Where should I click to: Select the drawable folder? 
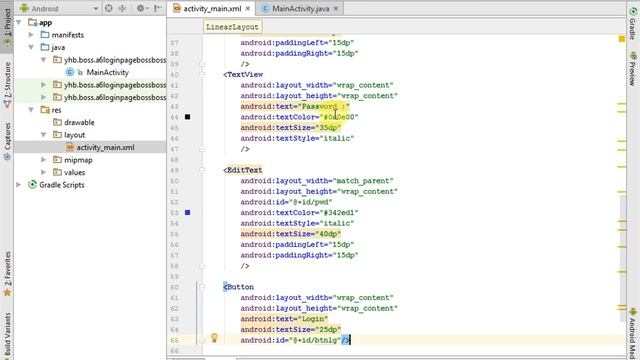pos(79,122)
